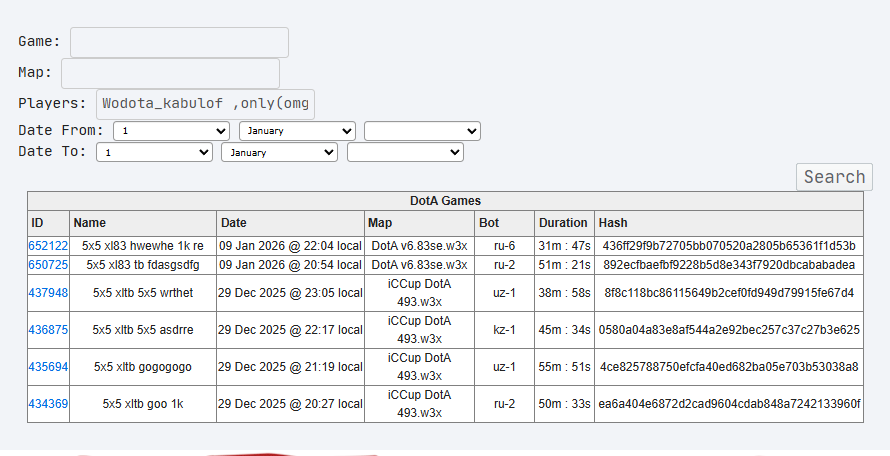Click the Hash column header
Viewport: 890px width, 456px height.
point(612,223)
